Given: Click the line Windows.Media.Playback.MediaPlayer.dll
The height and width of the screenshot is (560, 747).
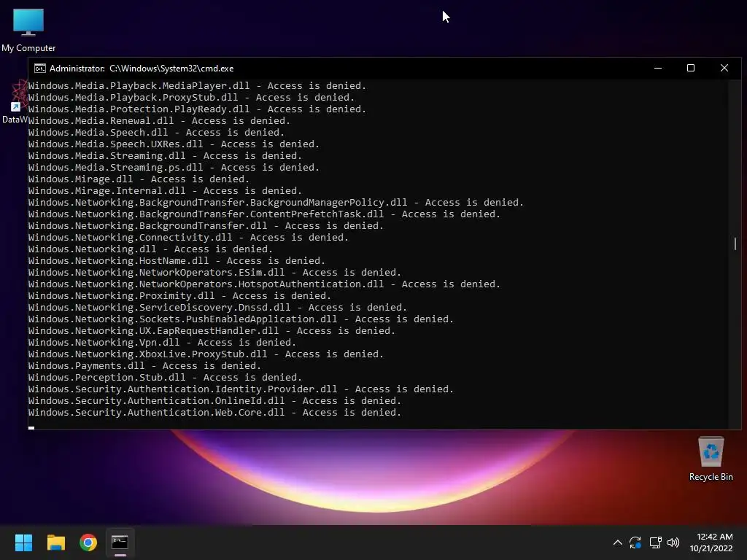Looking at the screenshot, I should pyautogui.click(x=197, y=86).
